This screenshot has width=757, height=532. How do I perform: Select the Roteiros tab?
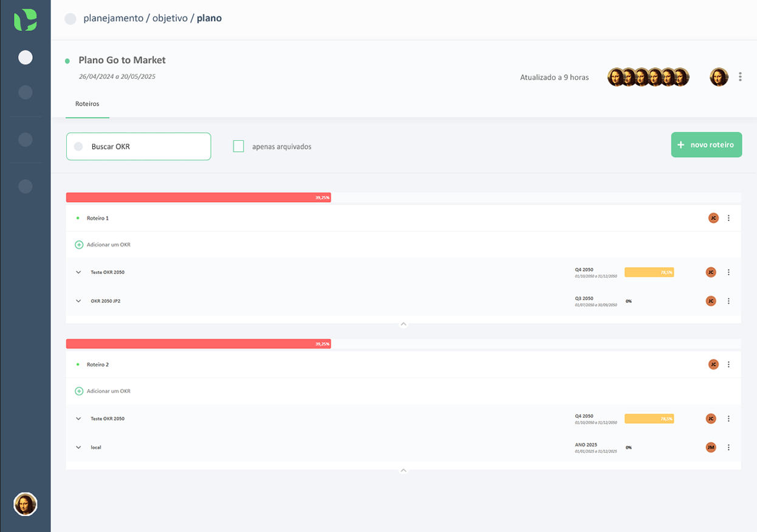click(87, 104)
